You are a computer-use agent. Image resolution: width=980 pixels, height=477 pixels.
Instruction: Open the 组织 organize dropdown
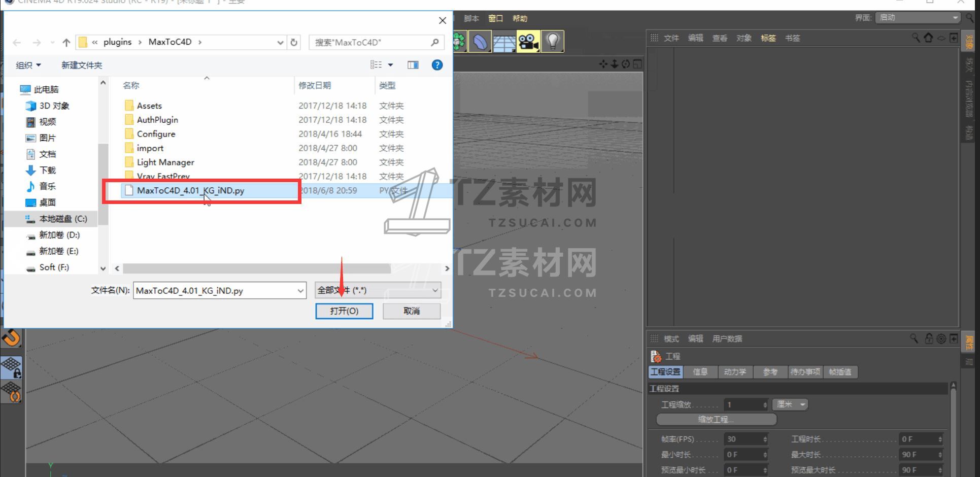pos(28,65)
